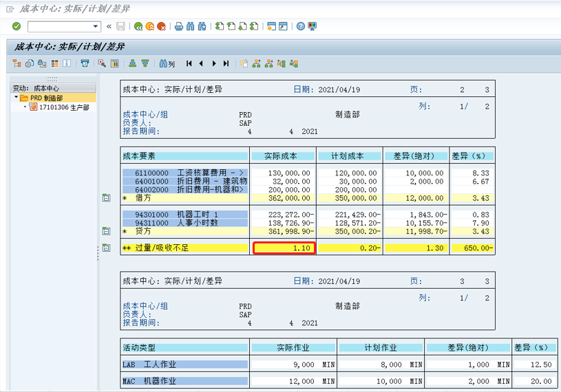Click the orange Exit icon
Screen dimensions: 561x392
(x=150, y=26)
